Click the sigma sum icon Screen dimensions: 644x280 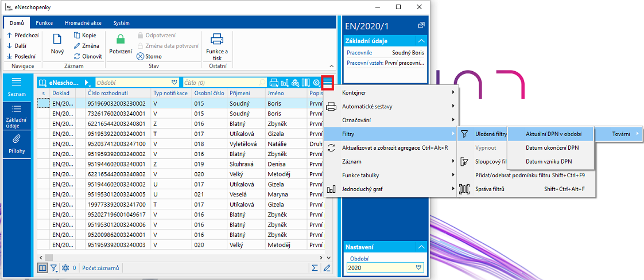[315, 268]
